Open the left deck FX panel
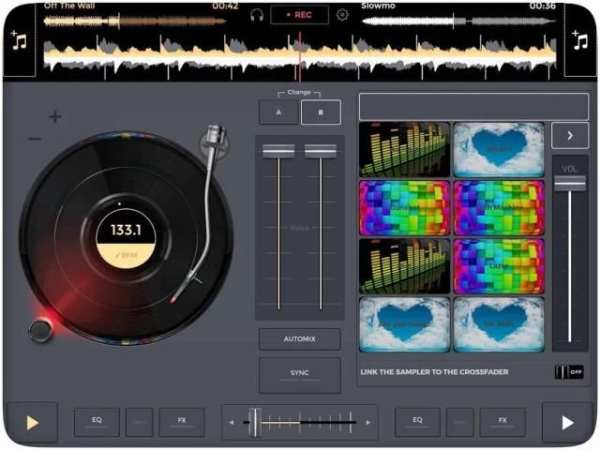Viewport: 600px width, 450px height. (182, 422)
